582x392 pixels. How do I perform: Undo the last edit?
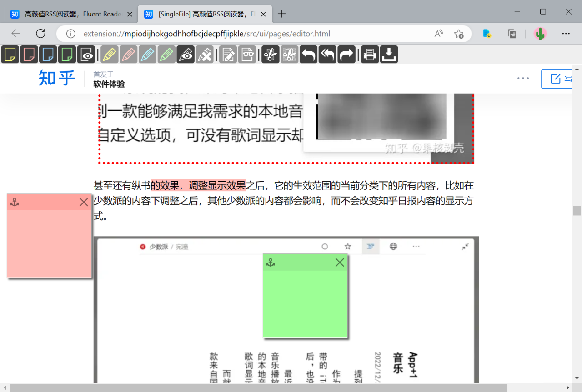click(309, 55)
